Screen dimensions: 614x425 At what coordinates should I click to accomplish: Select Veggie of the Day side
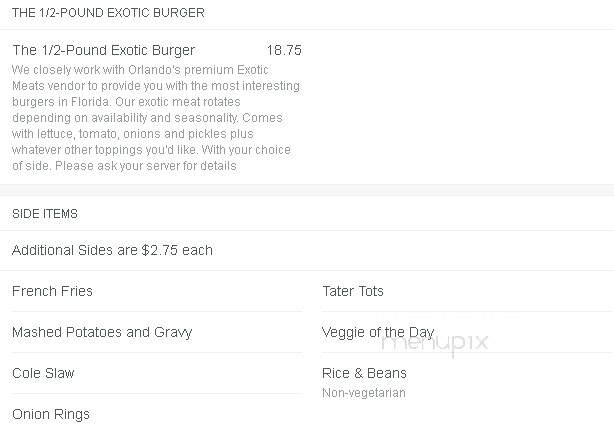[x=378, y=332]
